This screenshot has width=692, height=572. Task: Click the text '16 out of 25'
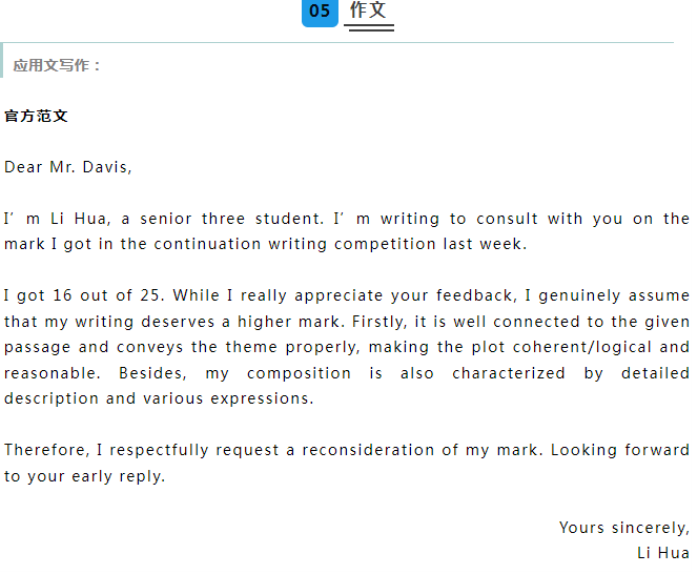click(105, 295)
